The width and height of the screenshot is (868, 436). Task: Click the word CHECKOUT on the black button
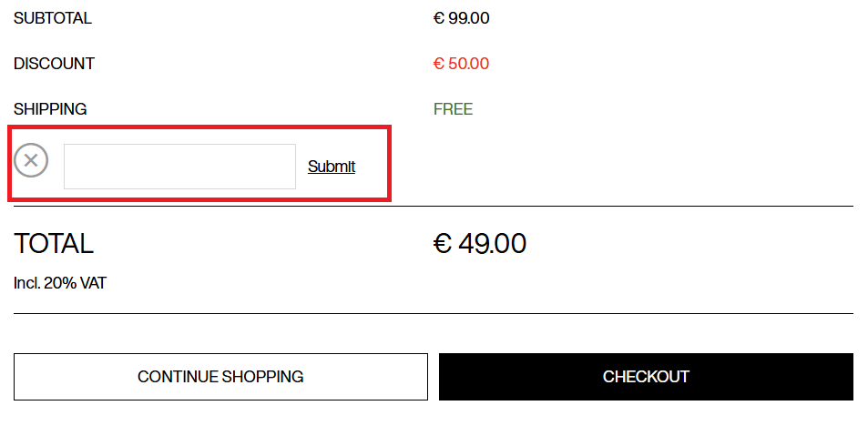tap(646, 377)
